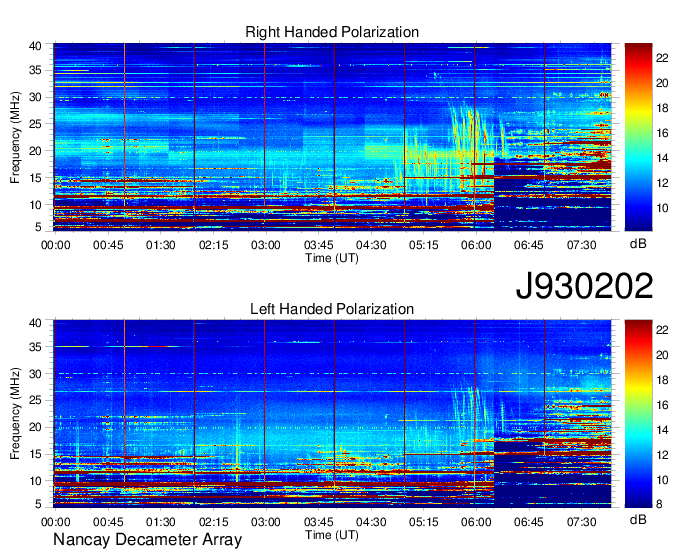Image resolution: width=680 pixels, height=552 pixels.
Task: Click the 06:45 time tick on Right Handed plot
Action: 529,245
